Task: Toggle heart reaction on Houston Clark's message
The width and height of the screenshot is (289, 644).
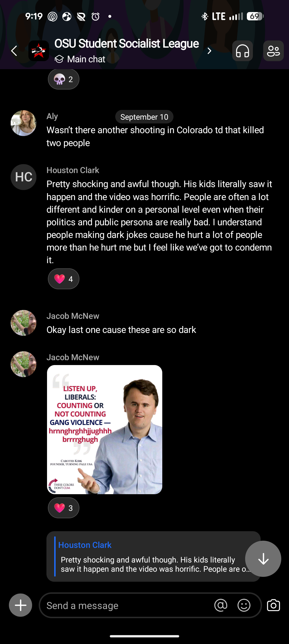Action: click(x=63, y=279)
